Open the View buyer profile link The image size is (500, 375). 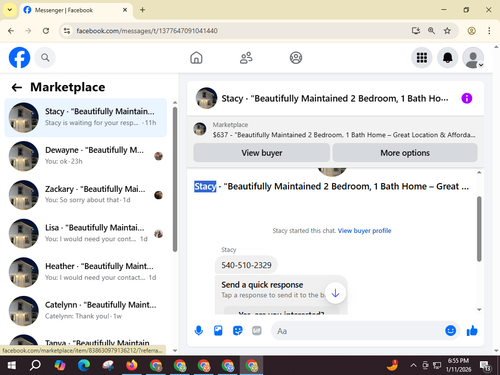[x=364, y=231]
